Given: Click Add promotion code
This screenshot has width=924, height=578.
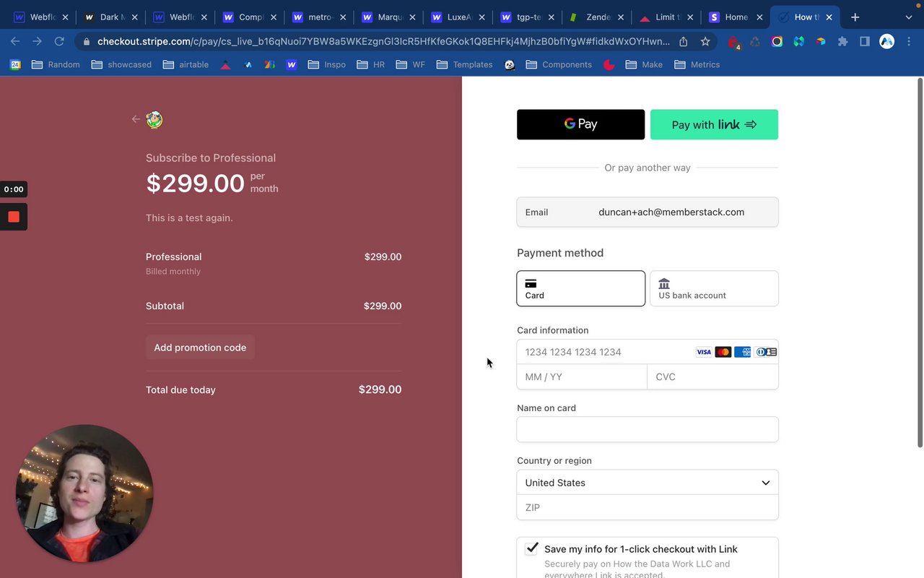Looking at the screenshot, I should pyautogui.click(x=200, y=348).
